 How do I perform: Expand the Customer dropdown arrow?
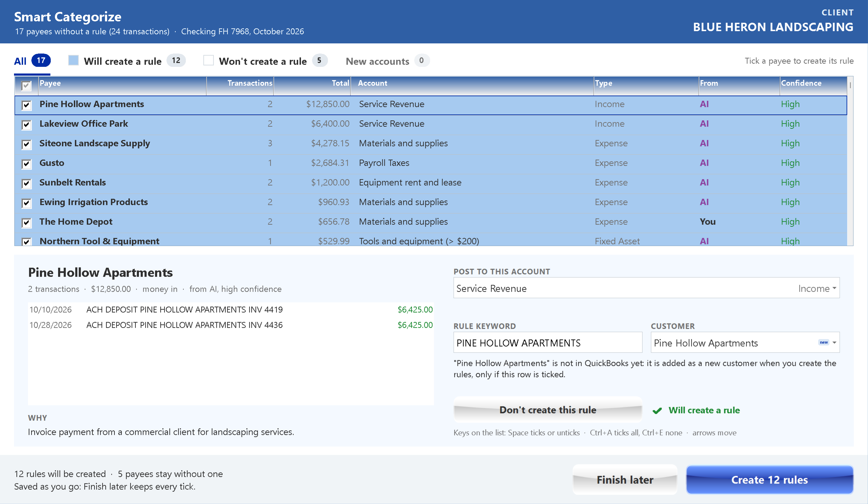(x=834, y=343)
